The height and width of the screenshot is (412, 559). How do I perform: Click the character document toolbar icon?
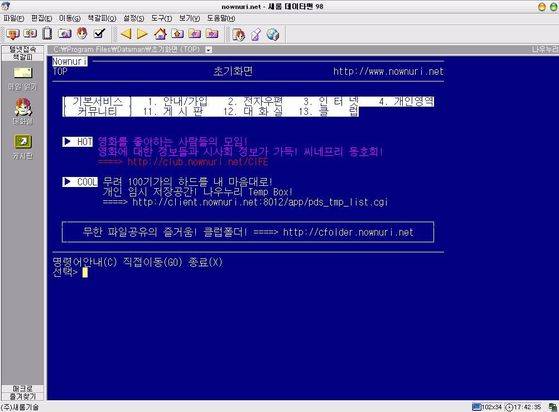click(x=239, y=34)
